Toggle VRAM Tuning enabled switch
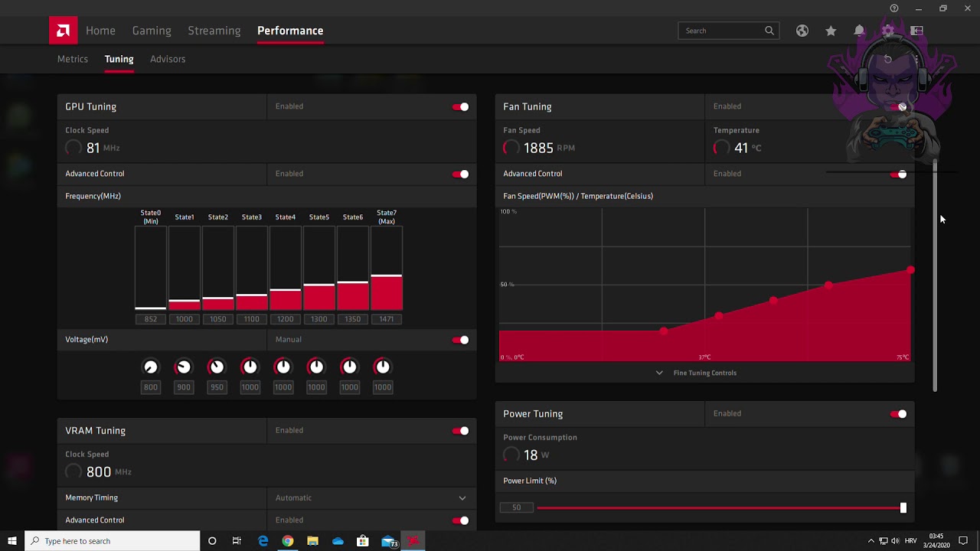Viewport: 980px width, 551px height. click(x=460, y=431)
